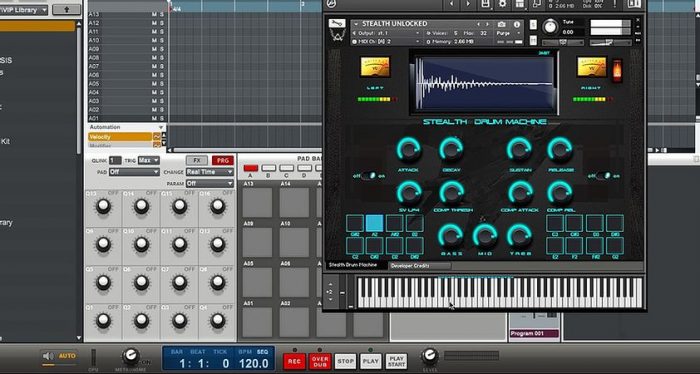
Task: Adjust the Bass EQ knob
Action: coord(450,235)
